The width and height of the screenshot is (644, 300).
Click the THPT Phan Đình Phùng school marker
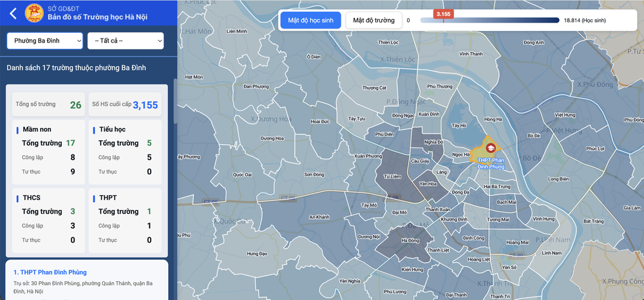(x=490, y=147)
